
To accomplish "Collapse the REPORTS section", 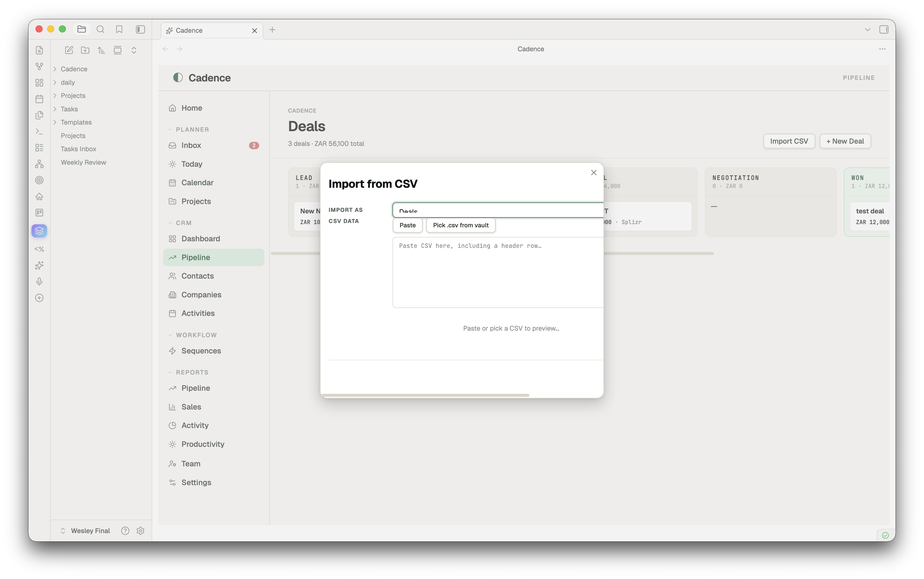I will tap(188, 372).
